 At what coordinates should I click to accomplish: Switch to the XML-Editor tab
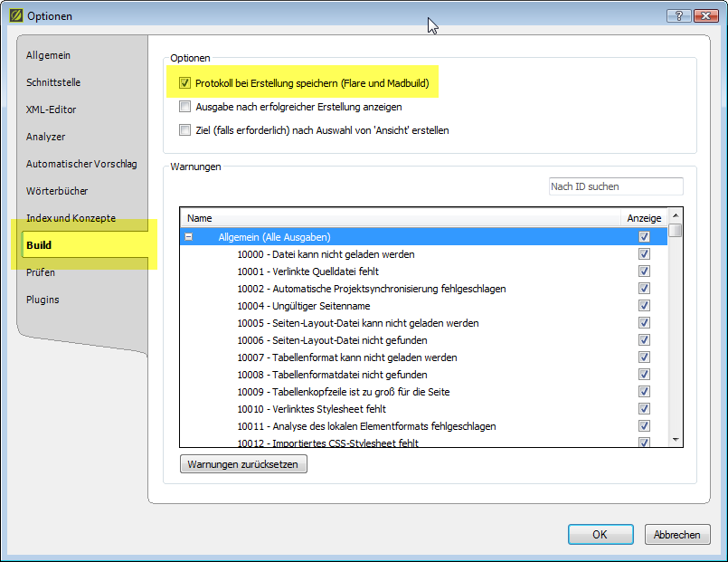(x=52, y=110)
